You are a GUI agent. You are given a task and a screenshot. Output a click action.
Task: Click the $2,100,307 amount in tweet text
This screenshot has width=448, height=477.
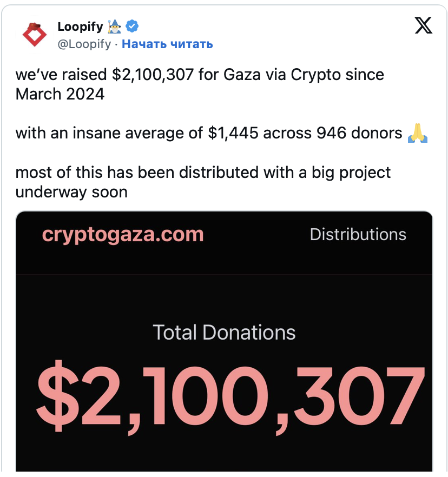coord(153,75)
